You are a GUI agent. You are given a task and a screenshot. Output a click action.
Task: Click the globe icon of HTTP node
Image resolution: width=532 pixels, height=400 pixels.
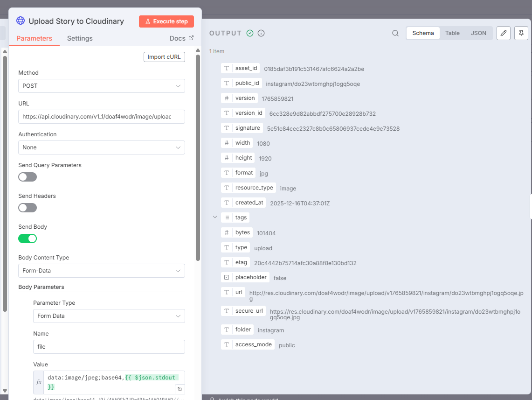tap(21, 21)
